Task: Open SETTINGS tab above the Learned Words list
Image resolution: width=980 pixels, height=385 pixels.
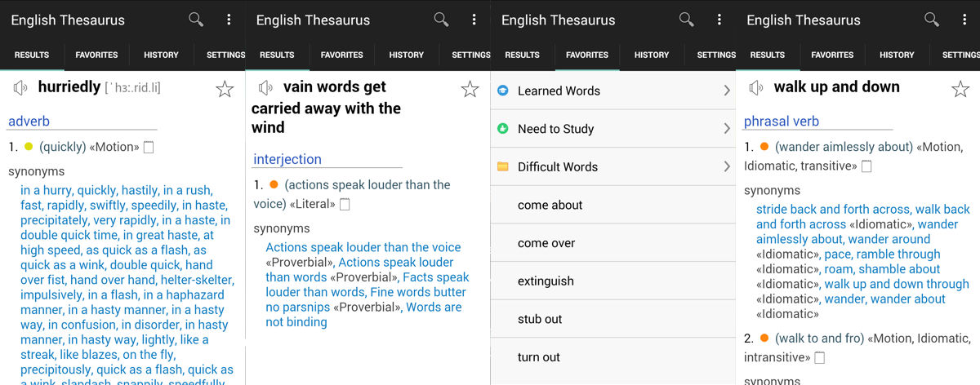Action: (715, 55)
